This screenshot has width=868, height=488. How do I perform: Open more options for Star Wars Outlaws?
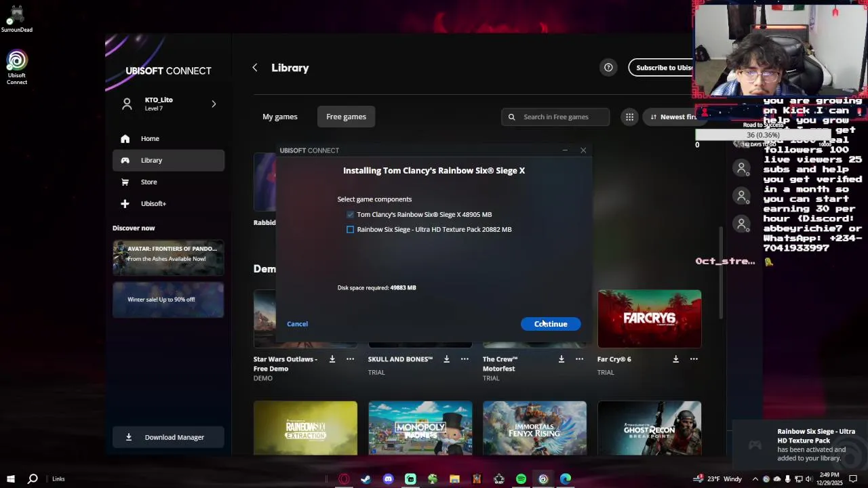click(x=351, y=359)
